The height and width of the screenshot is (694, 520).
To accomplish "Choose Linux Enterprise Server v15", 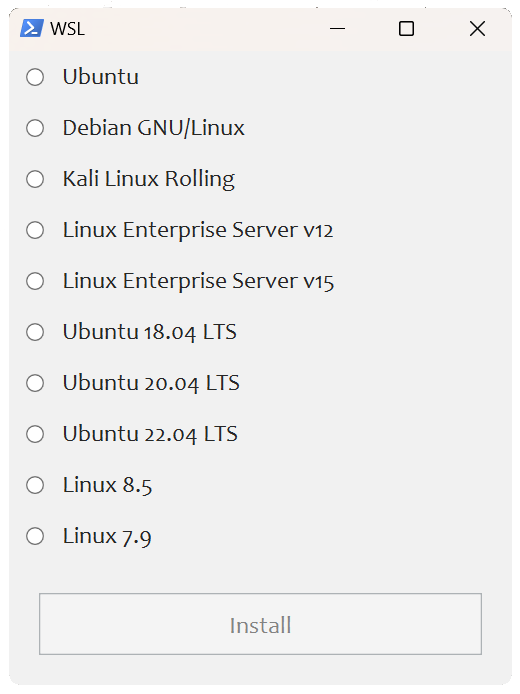I will point(35,281).
